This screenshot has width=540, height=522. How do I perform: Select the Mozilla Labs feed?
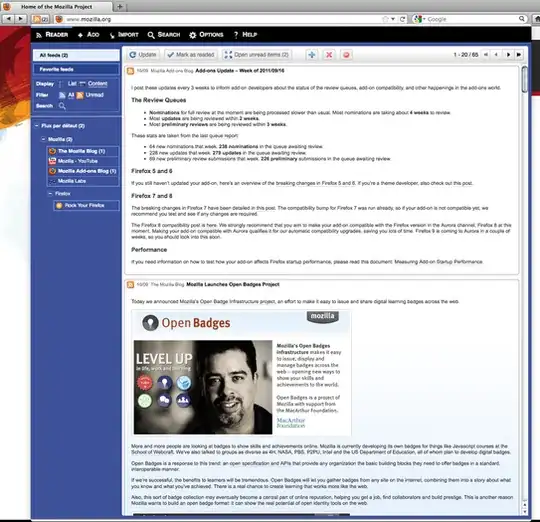[x=83, y=181]
